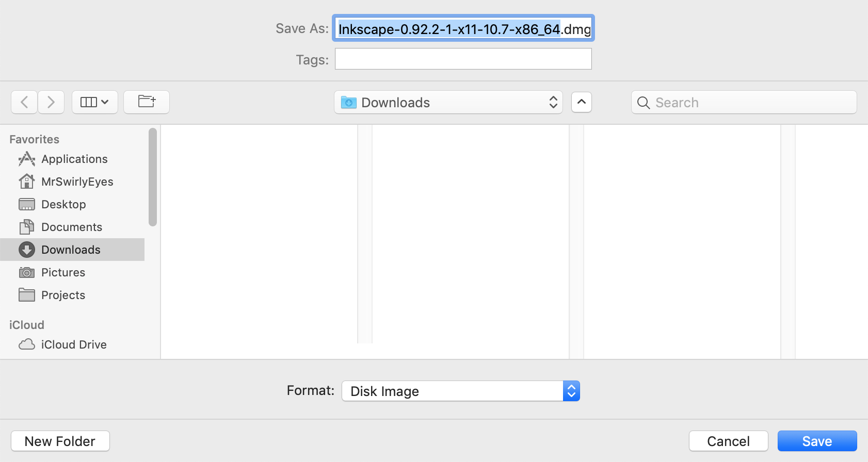Select Downloads in the sidebar
868x462 pixels.
pyautogui.click(x=71, y=250)
